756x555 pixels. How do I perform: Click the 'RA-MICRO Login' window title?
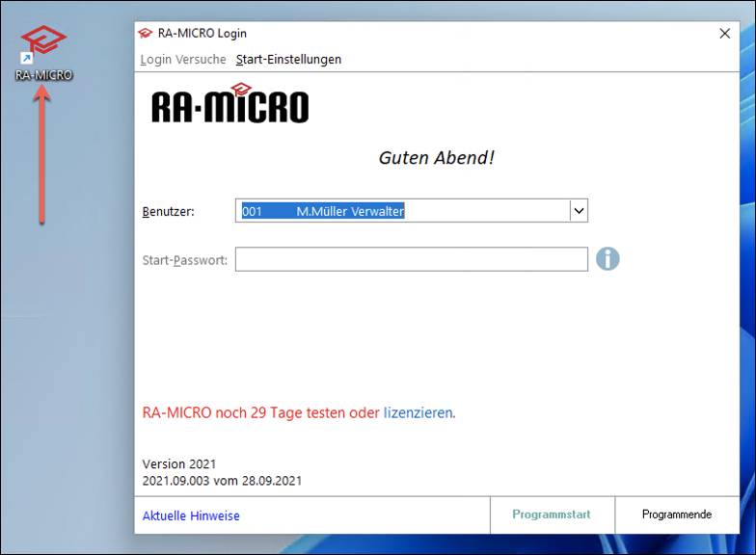[202, 33]
